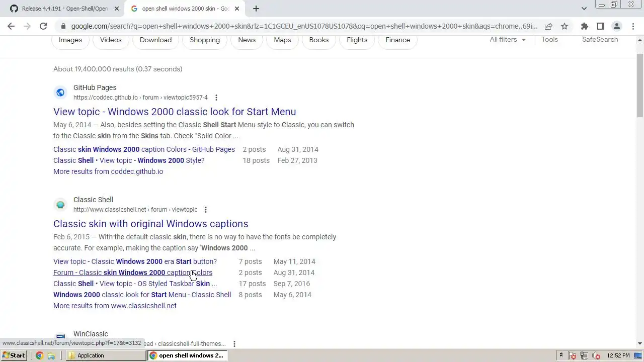Image resolution: width=644 pixels, height=362 pixels.
Task: Open 'View topic - Windows 2000 classic look' result
Action: click(175, 112)
